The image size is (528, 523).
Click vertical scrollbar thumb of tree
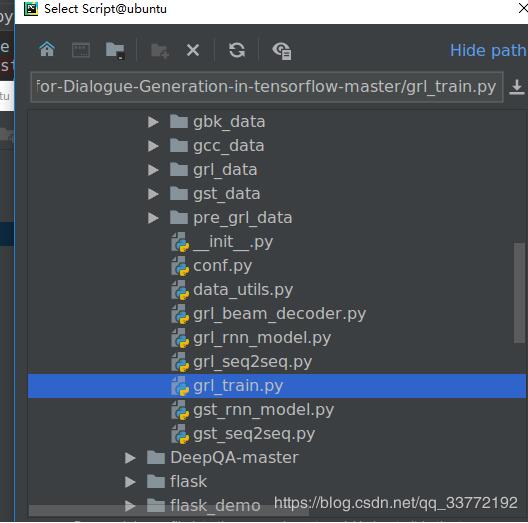(x=519, y=293)
